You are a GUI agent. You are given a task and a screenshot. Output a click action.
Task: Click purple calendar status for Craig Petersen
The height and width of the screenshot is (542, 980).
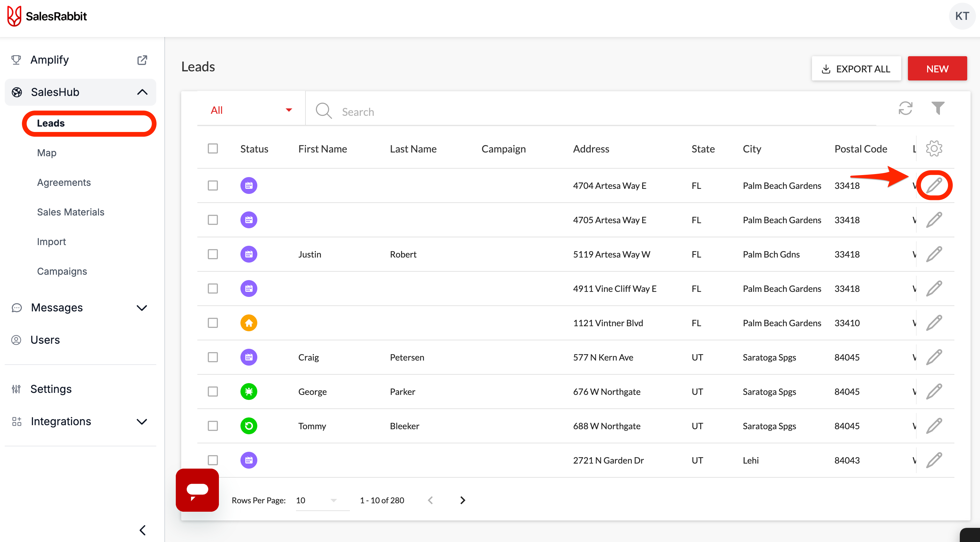(x=249, y=357)
